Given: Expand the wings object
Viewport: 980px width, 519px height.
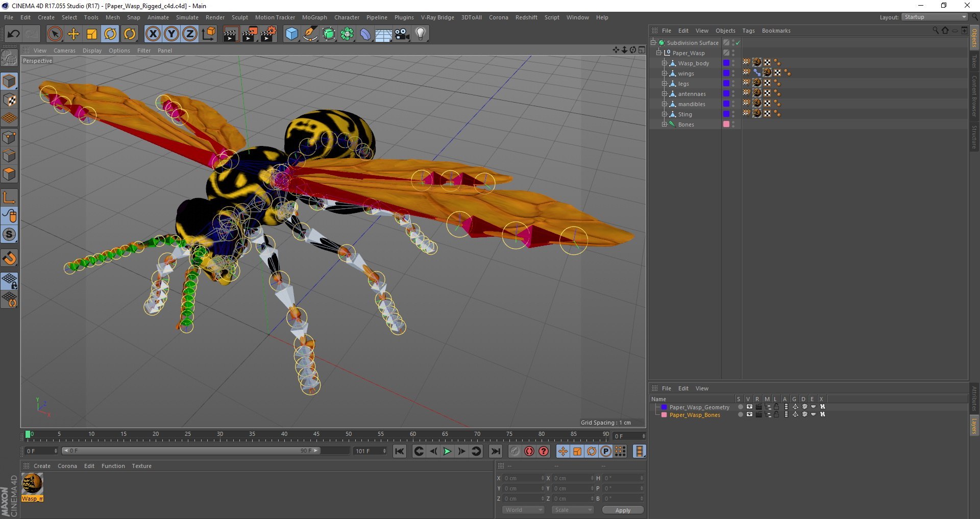Looking at the screenshot, I should 665,73.
